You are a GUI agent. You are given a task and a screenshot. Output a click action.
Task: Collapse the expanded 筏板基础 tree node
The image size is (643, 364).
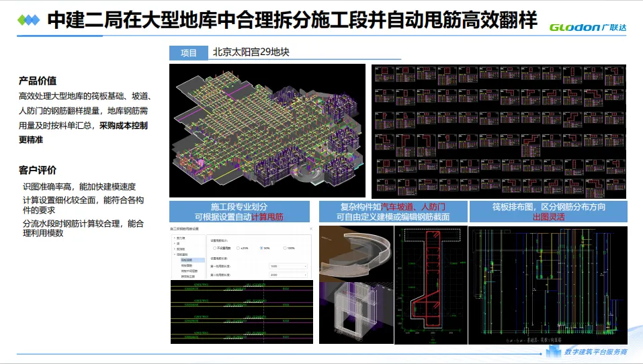click(175, 255)
